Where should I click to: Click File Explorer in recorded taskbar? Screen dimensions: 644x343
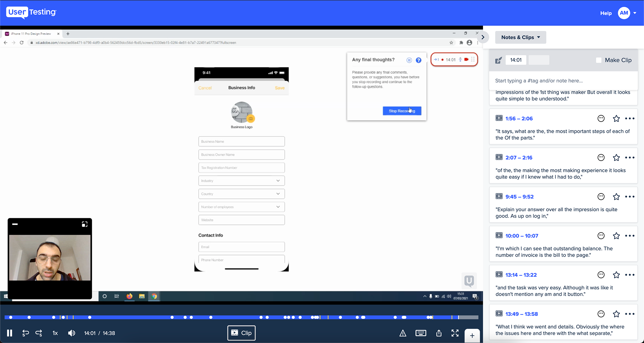142,296
